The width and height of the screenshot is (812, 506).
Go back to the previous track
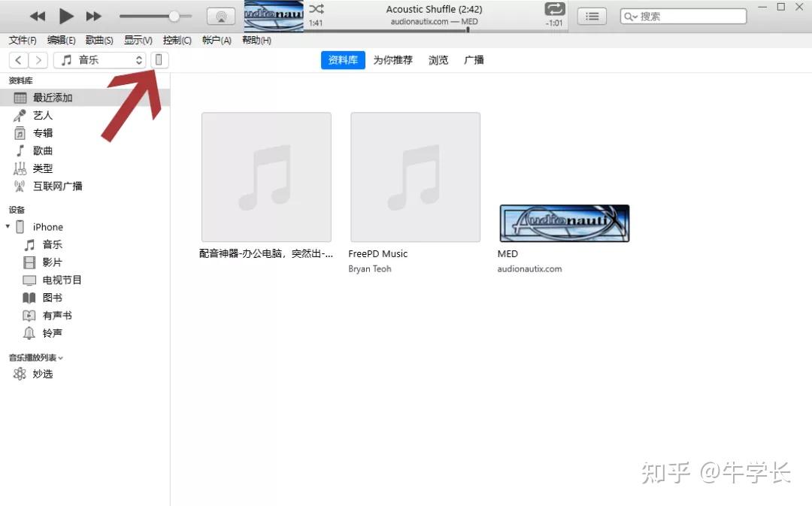(x=38, y=16)
